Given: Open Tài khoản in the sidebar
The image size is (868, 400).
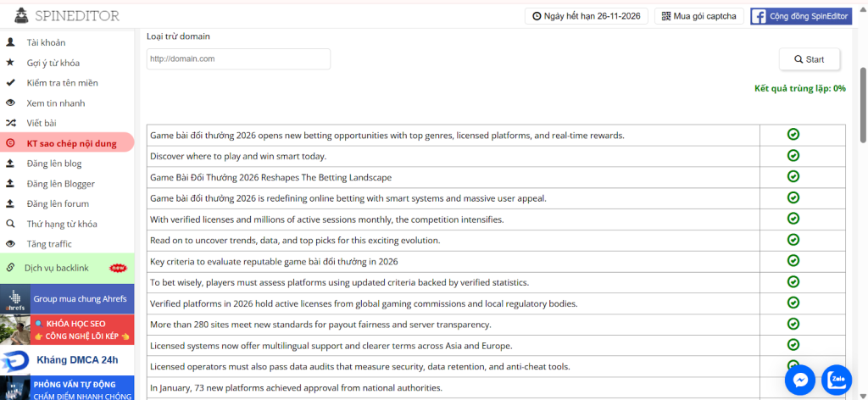Looking at the screenshot, I should pos(46,42).
